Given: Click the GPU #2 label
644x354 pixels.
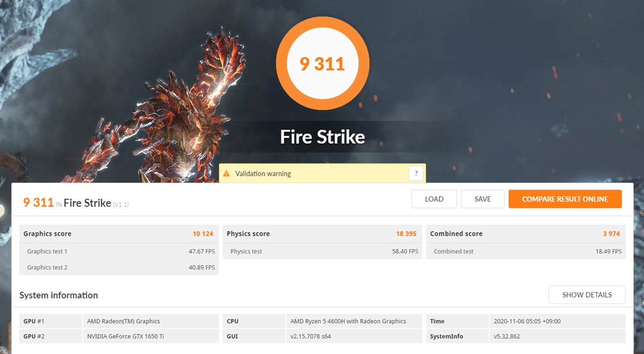Looking at the screenshot, I should 34,336.
